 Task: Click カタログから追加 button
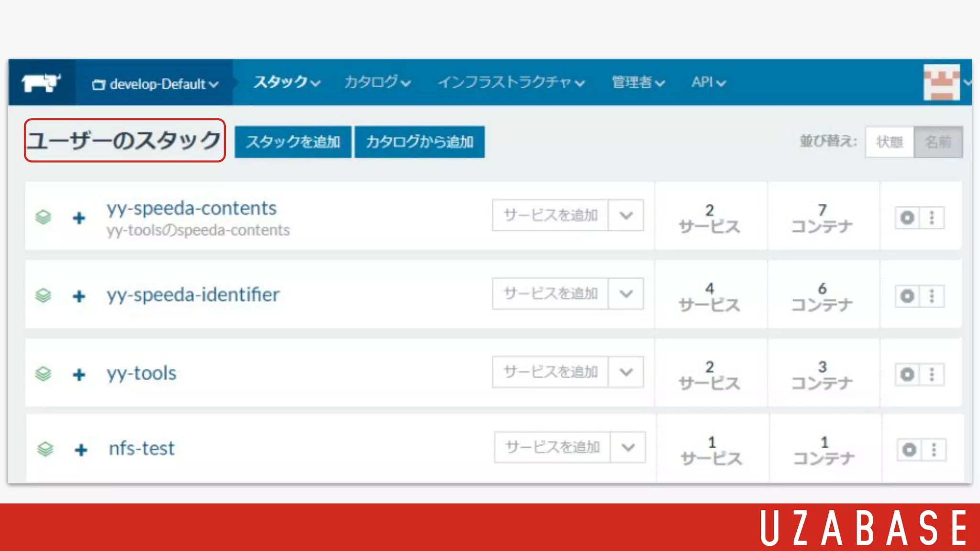click(x=419, y=142)
